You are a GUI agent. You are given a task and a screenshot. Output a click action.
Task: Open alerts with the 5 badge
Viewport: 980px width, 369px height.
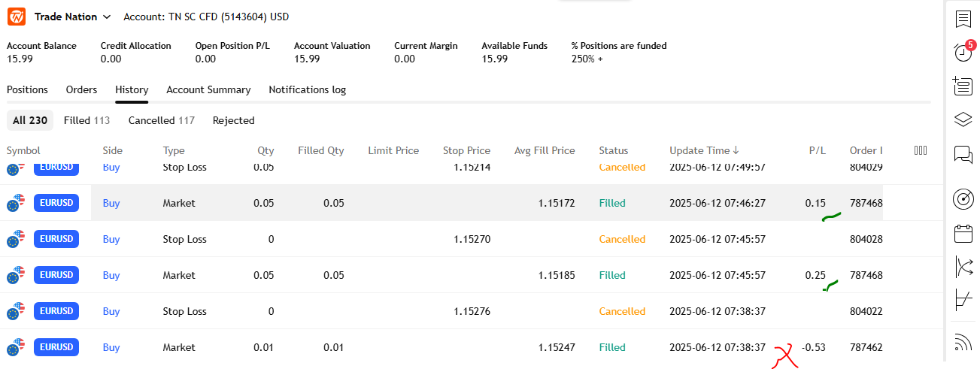point(962,53)
